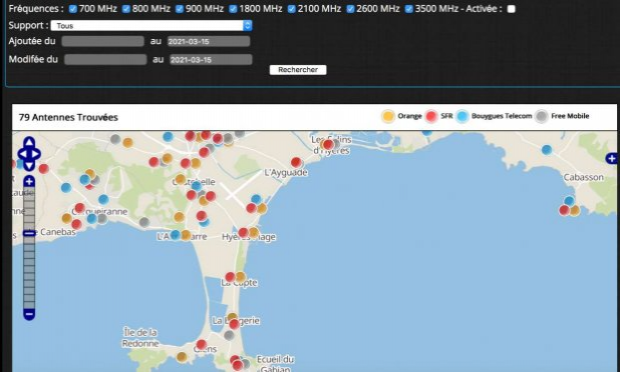Screen dimensions: 620x372
Task: Zoom out with the minus button
Action: point(29,314)
